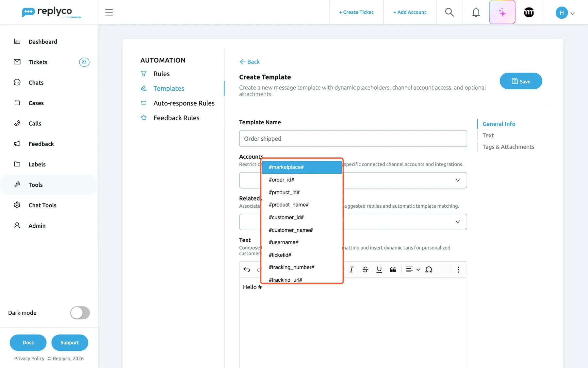Click the search magnifier icon

click(449, 12)
